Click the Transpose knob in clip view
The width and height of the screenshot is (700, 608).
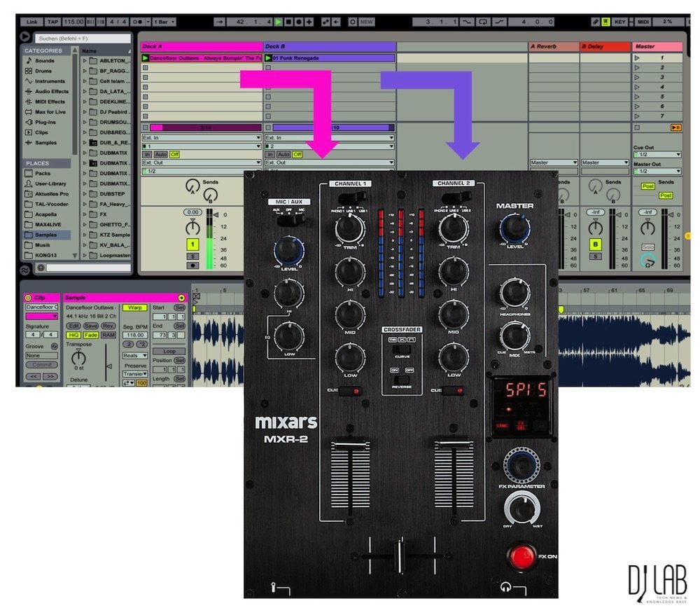pyautogui.click(x=78, y=356)
